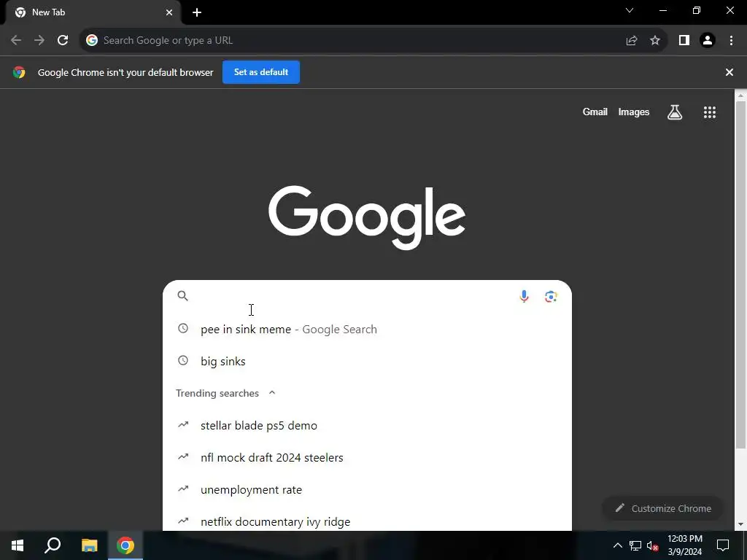The height and width of the screenshot is (560, 747).
Task: Bookmark this tab with star icon
Action: [x=655, y=41]
